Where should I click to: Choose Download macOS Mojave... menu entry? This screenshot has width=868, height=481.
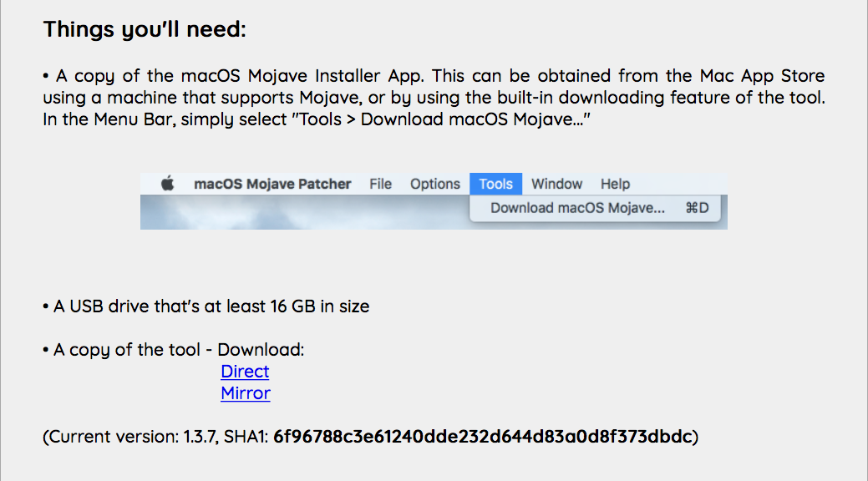[577, 208]
